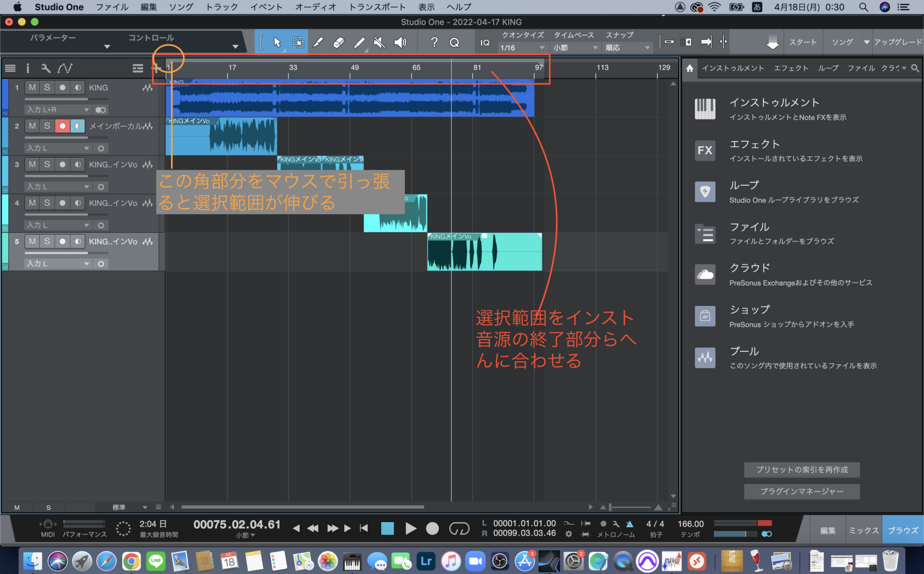Open the 小節 time display dropdown

tap(245, 535)
